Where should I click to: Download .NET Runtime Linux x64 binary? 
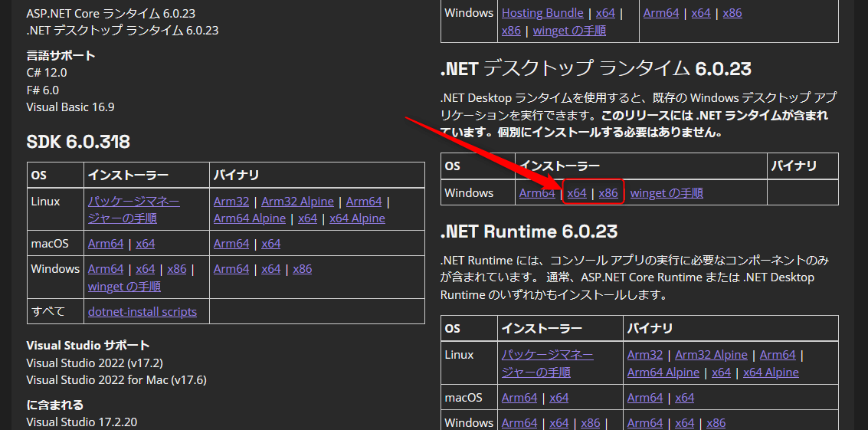point(722,373)
